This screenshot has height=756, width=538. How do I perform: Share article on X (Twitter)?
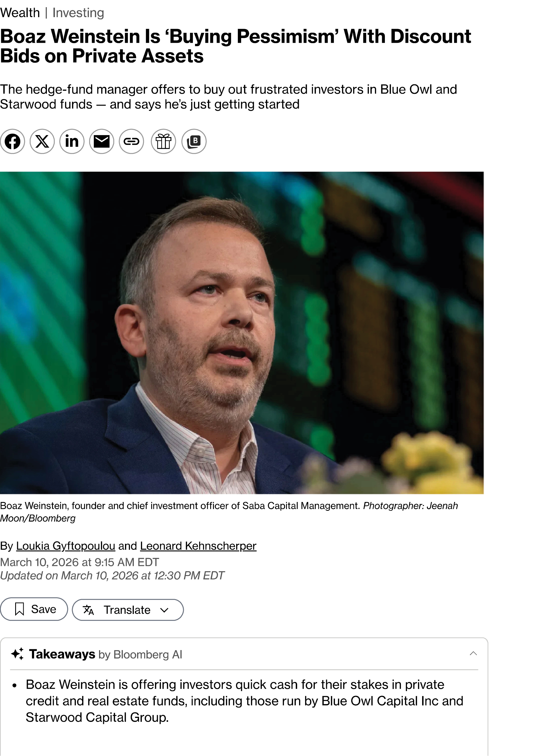coord(42,142)
